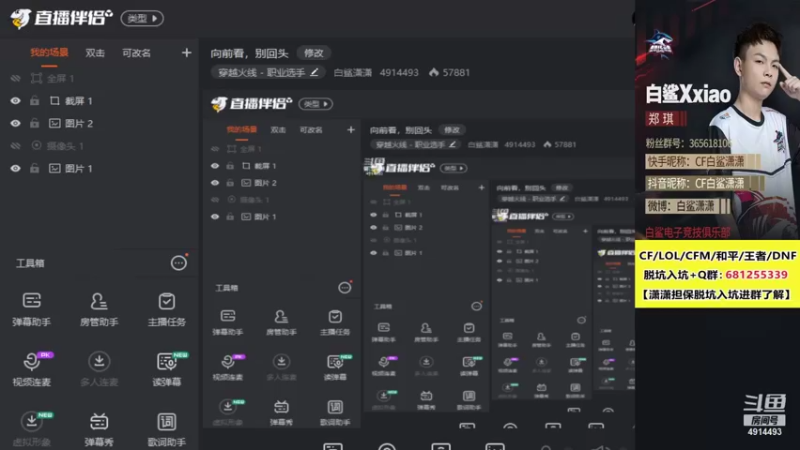800x450 pixels.
Task: Open the 房管助手 tool in the main toolbox
Action: pos(99,309)
